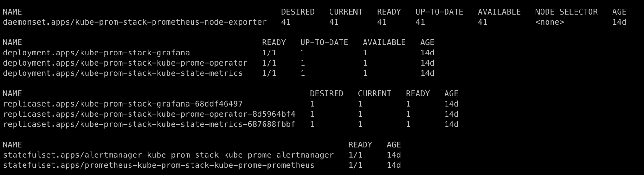The width and height of the screenshot is (644, 175).
Task: Click the prometheus statefulset age 14d
Action: (x=394, y=165)
